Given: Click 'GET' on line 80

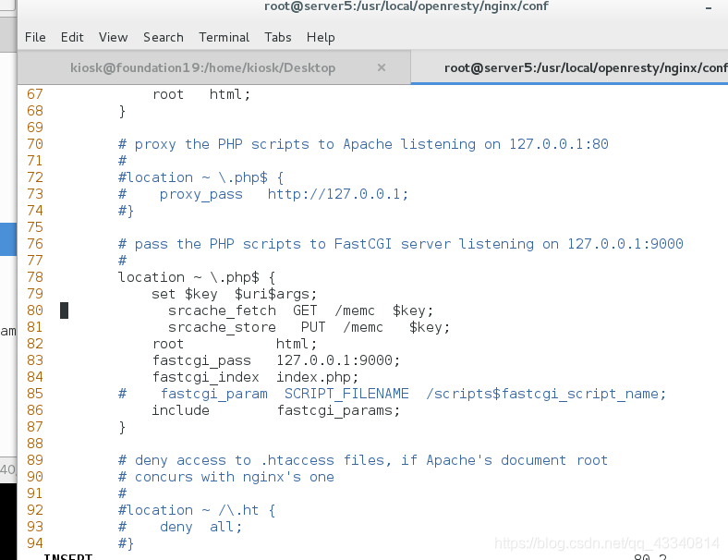Looking at the screenshot, I should coord(305,310).
